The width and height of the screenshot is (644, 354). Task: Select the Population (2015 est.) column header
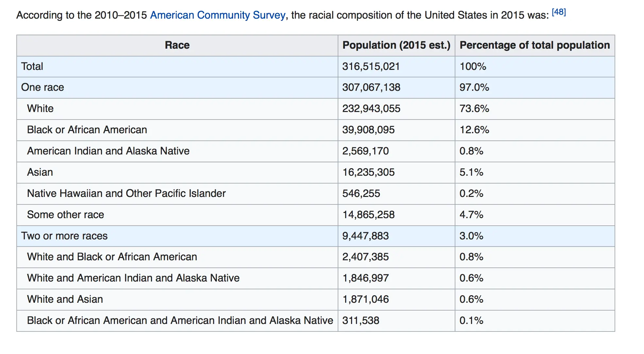pyautogui.click(x=396, y=45)
